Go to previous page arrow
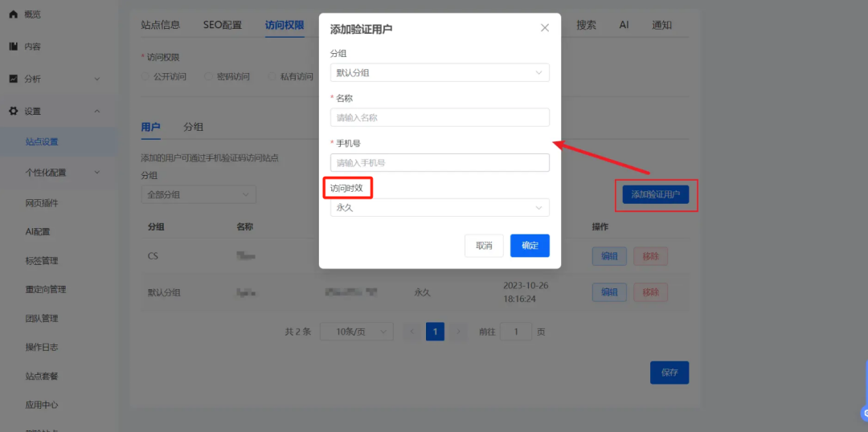 coord(411,332)
